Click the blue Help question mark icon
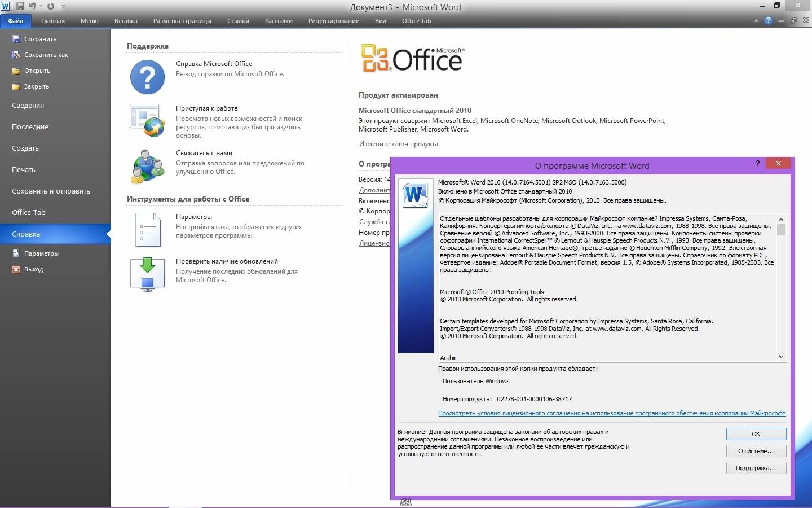 pos(768,20)
